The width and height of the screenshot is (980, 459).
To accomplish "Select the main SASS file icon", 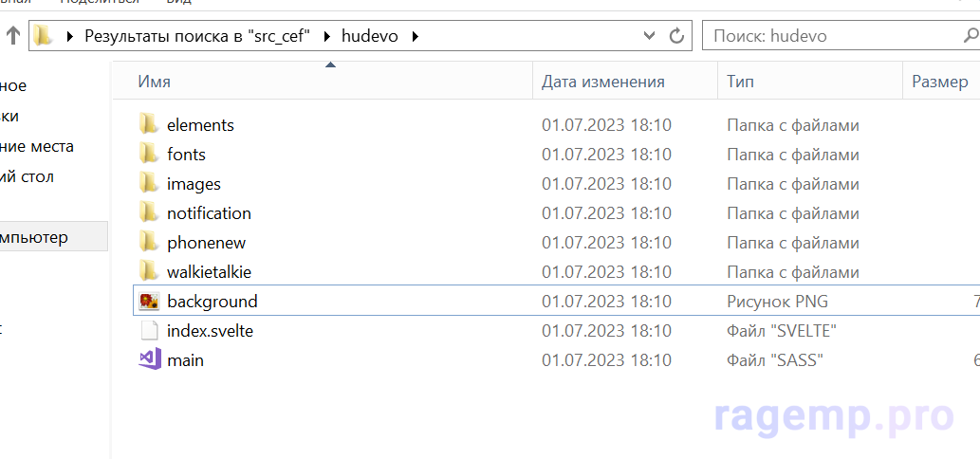I will pos(148,360).
